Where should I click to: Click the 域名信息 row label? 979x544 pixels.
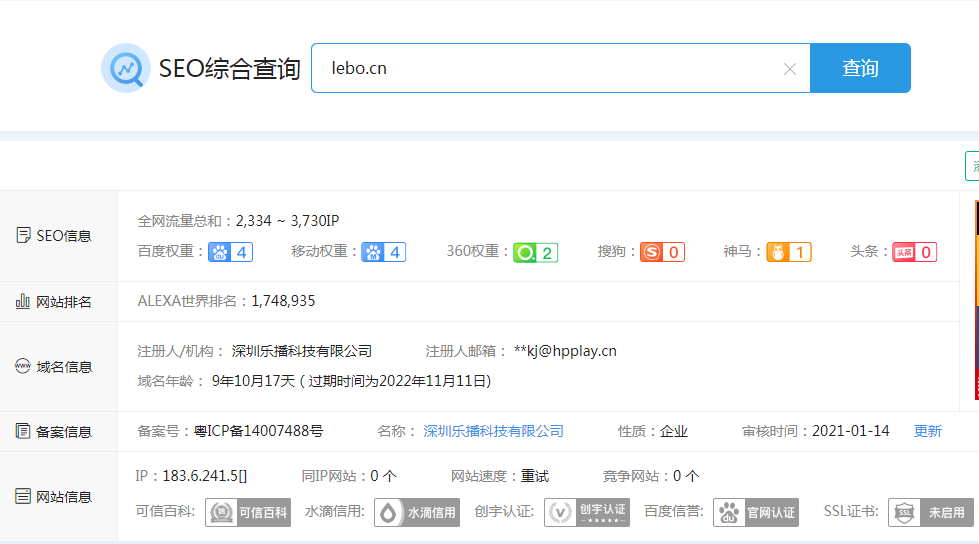point(64,367)
